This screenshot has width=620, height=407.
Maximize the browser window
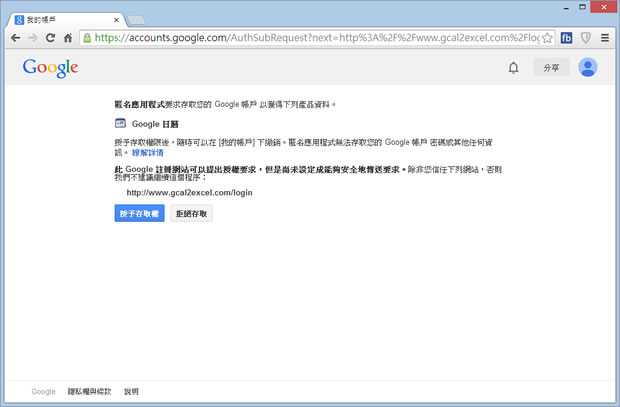582,7
